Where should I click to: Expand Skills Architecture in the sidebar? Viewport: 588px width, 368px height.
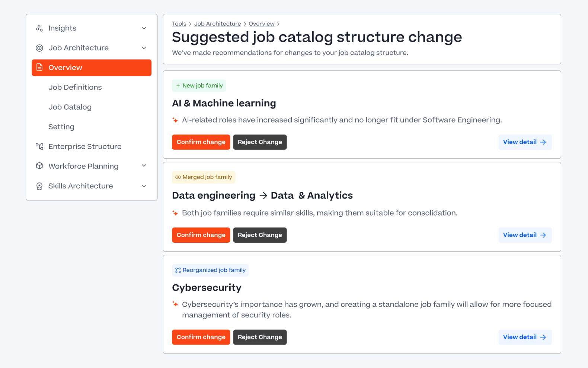point(144,186)
